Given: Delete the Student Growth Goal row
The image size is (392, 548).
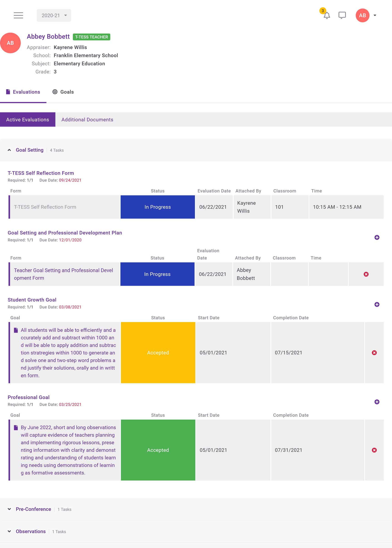Looking at the screenshot, I should coord(374,353).
